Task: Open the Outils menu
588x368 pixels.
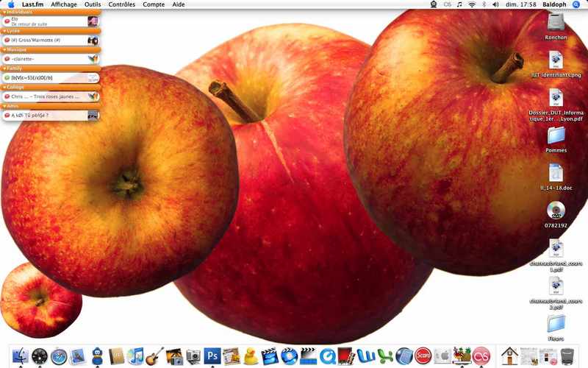Action: [93, 4]
